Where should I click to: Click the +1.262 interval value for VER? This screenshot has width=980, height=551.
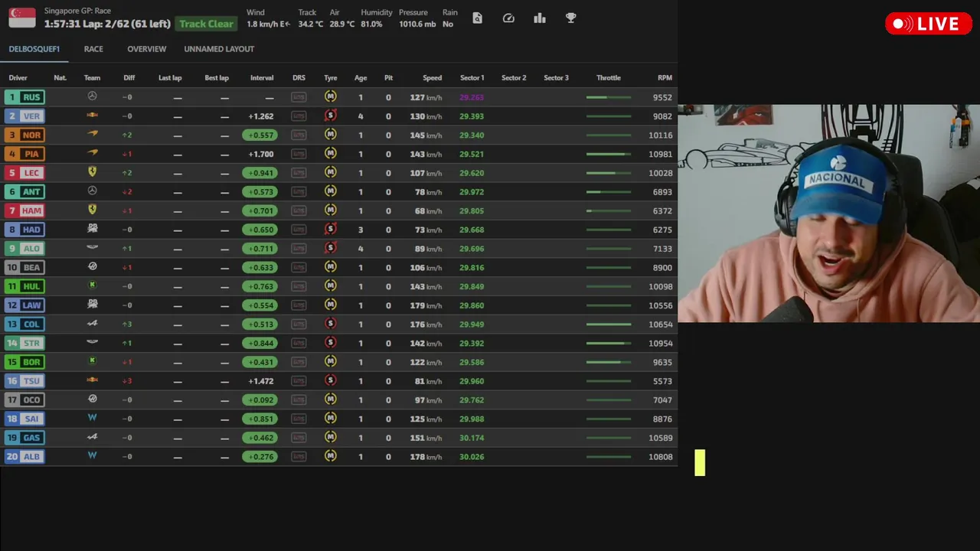pos(261,116)
